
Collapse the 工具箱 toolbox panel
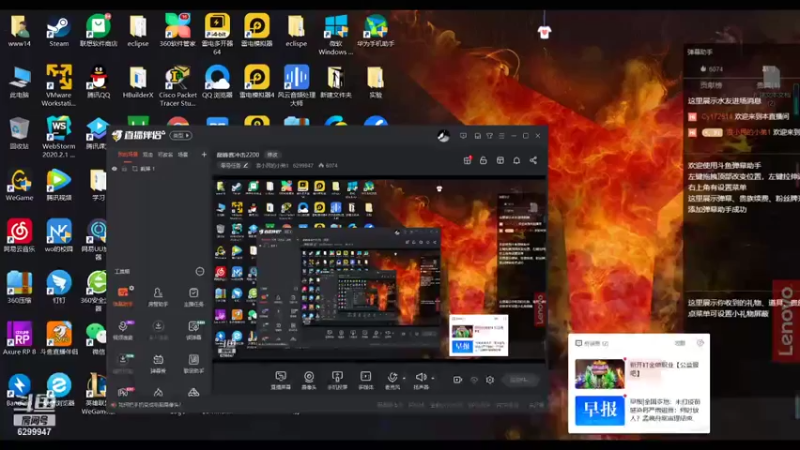(200, 271)
